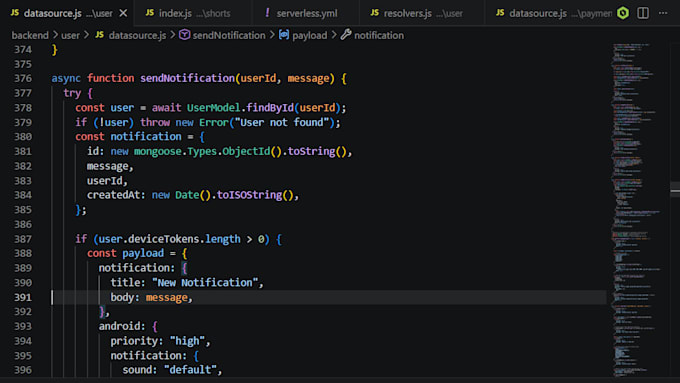Click line number 391 in gutter
Viewport: 680px width, 383px height.
point(23,297)
